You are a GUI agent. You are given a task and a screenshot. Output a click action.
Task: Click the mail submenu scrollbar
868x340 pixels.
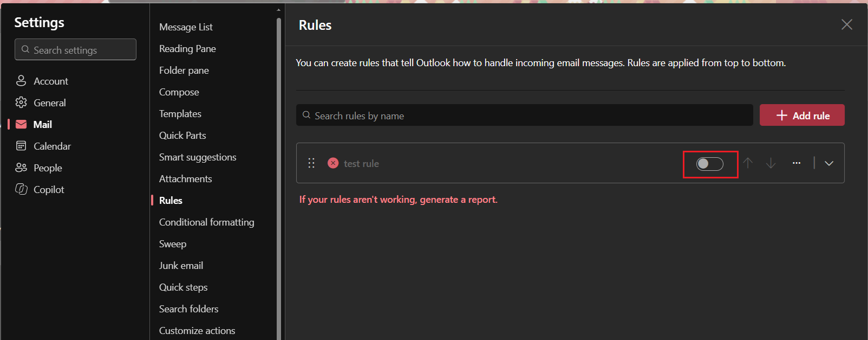point(279,179)
